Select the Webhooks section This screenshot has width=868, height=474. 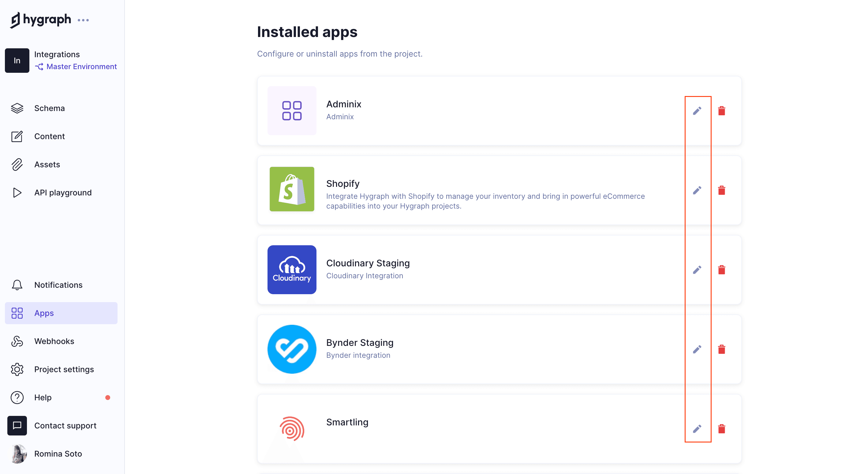pyautogui.click(x=54, y=341)
